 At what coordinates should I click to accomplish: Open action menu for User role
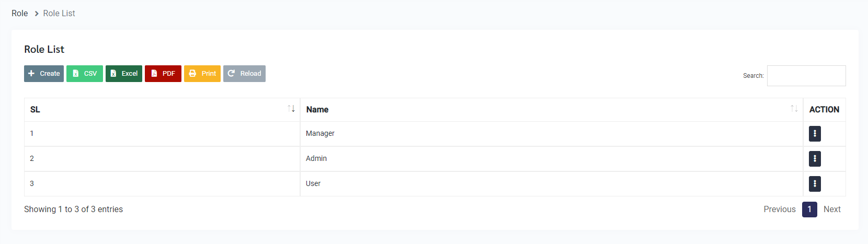(x=815, y=184)
